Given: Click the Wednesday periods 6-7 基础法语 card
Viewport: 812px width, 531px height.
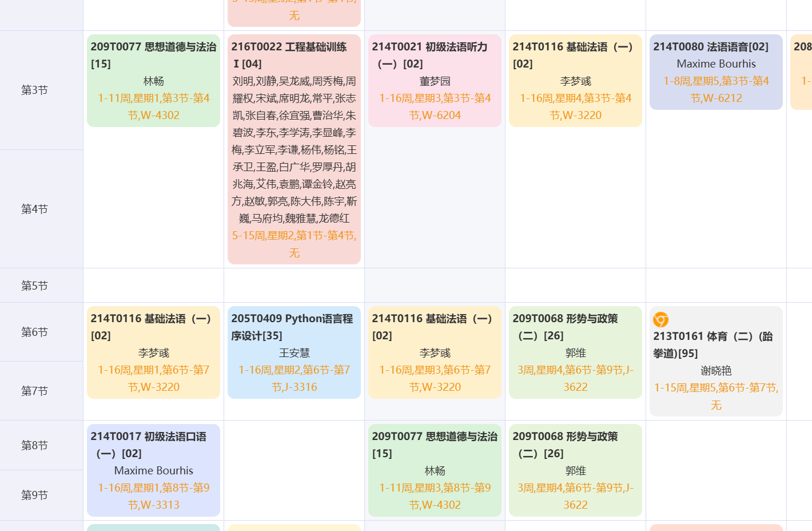Looking at the screenshot, I should (x=435, y=352).
